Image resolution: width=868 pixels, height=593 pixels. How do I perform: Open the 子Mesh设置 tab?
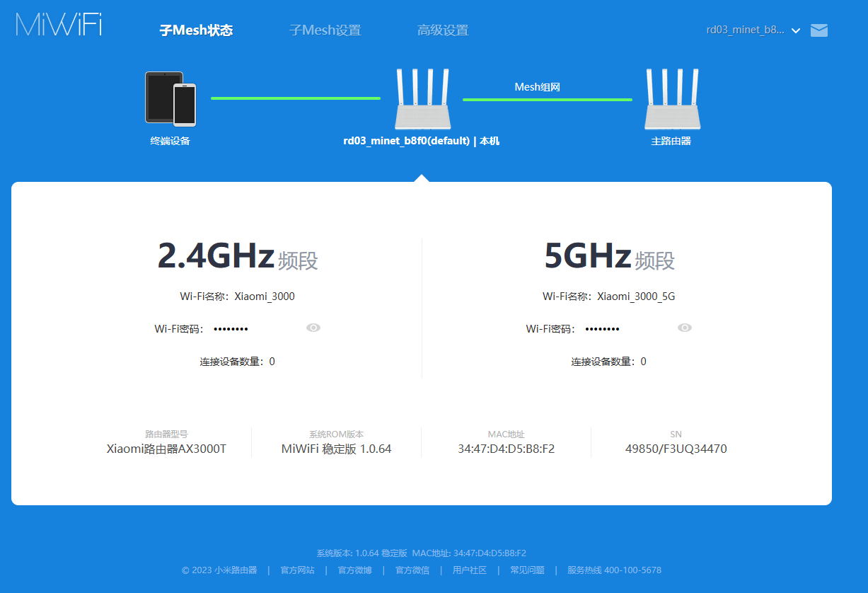point(325,30)
